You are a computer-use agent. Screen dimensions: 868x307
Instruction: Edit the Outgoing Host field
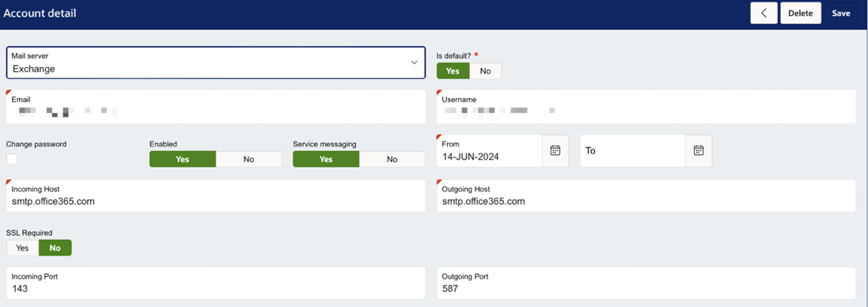pos(646,195)
